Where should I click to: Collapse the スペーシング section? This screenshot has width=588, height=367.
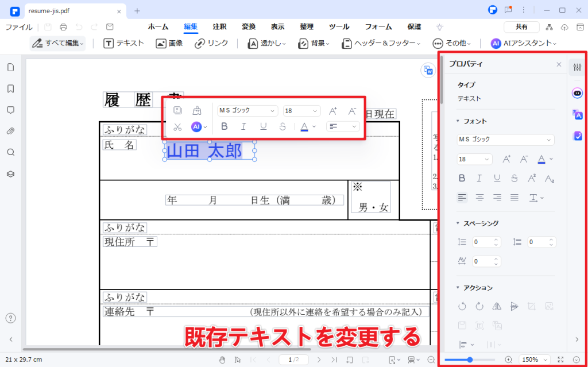point(458,223)
